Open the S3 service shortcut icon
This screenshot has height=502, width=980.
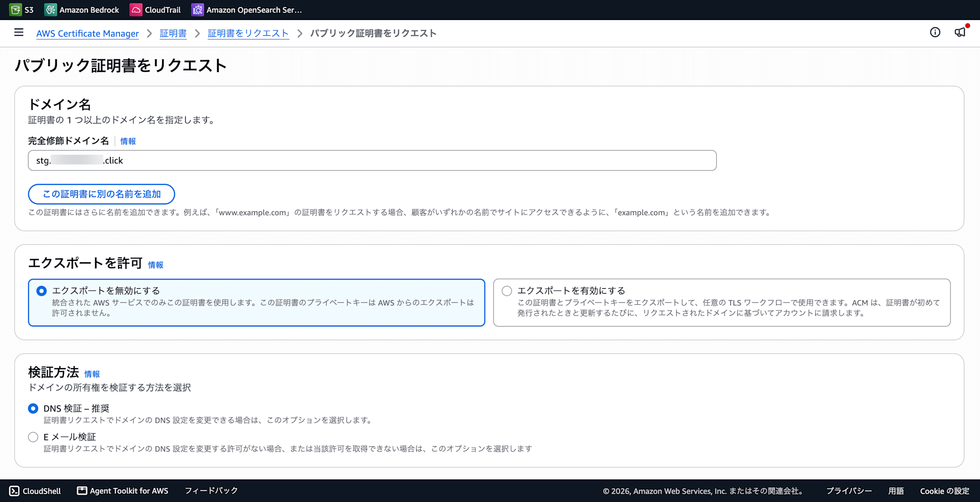(x=15, y=10)
